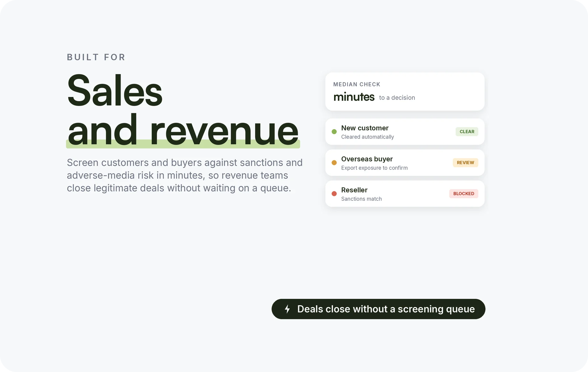Click the red status dot beside Reseller
Viewport: 588px width, 372px height.
pyautogui.click(x=334, y=194)
